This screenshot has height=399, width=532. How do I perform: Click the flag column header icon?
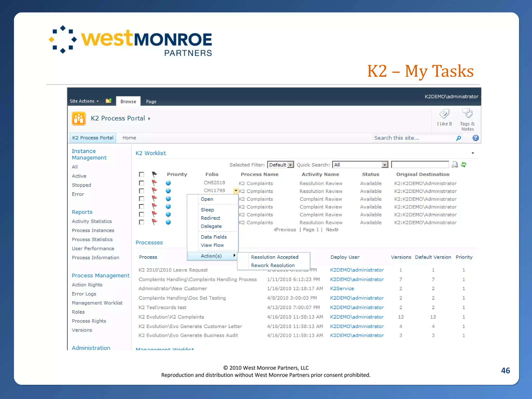[x=154, y=174]
